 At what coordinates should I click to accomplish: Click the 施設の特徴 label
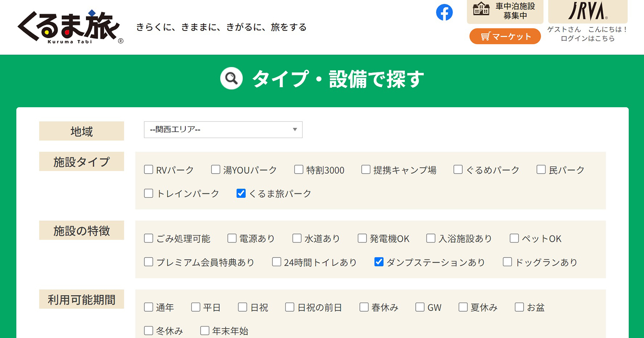tap(82, 230)
